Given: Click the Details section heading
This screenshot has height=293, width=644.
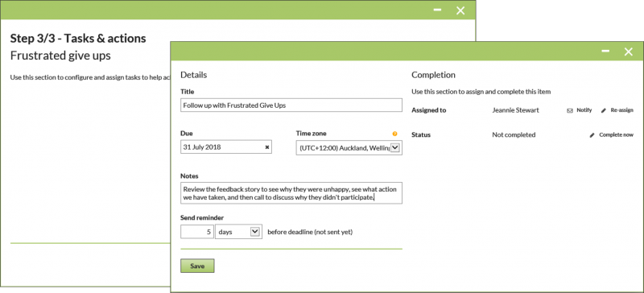Looking at the screenshot, I should (194, 75).
